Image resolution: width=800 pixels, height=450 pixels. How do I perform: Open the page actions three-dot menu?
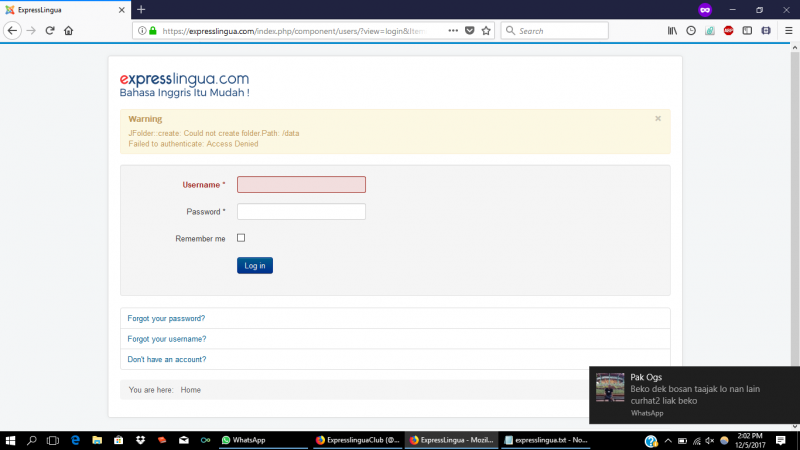click(x=453, y=31)
